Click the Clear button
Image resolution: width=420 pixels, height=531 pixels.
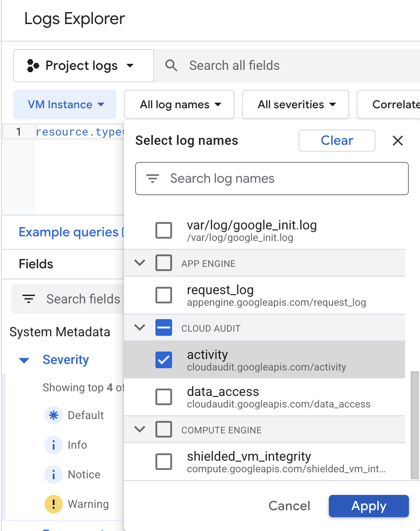[337, 141]
